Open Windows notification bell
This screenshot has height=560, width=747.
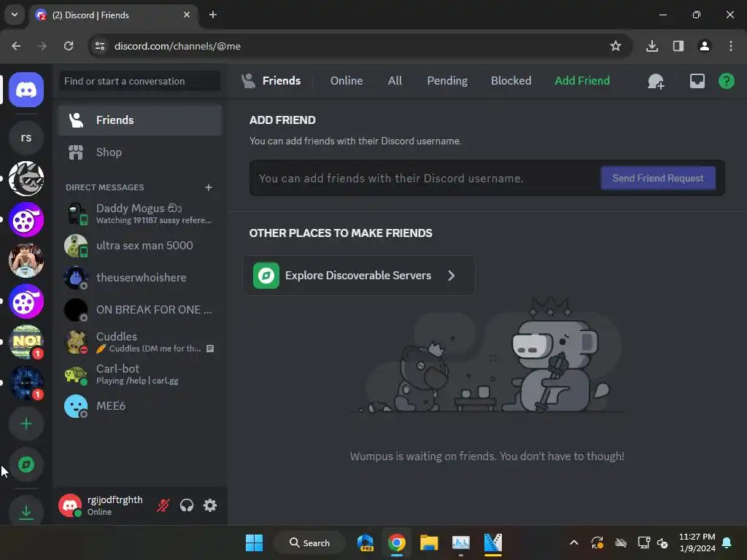click(x=727, y=542)
